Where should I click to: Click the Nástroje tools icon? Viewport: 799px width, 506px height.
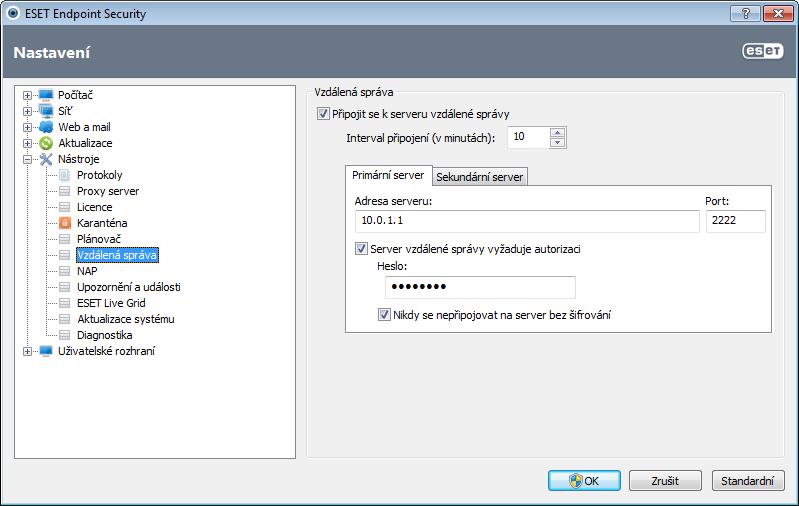click(x=46, y=159)
